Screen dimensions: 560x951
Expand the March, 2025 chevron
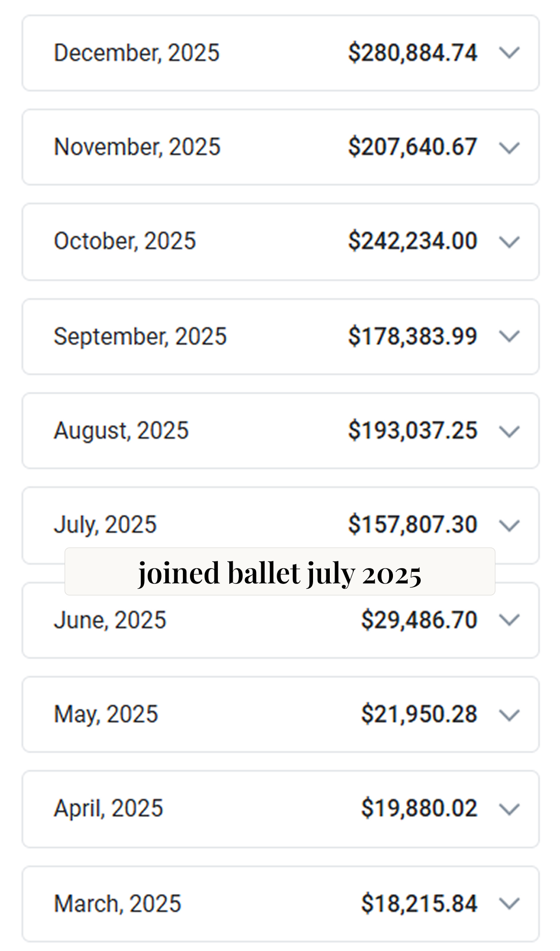pos(509,904)
